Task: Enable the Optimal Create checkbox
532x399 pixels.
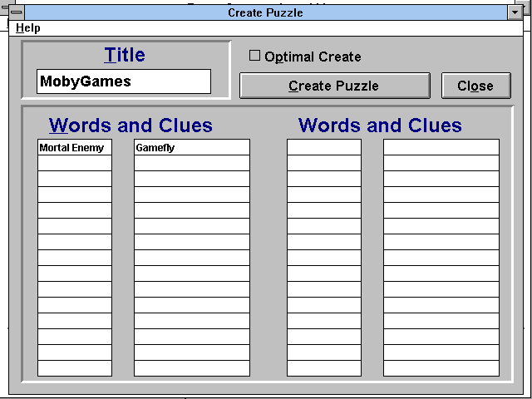Action: pyautogui.click(x=255, y=56)
